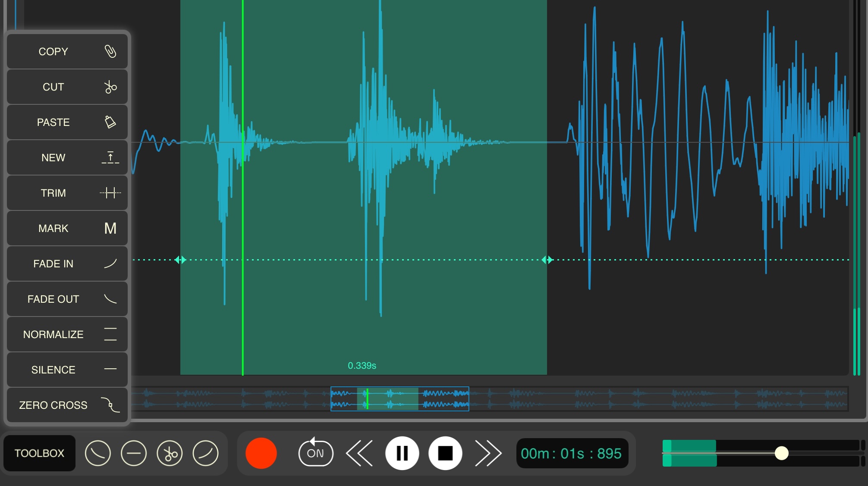Click ZERO CROSS option
Viewport: 868px width, 486px height.
click(x=67, y=405)
